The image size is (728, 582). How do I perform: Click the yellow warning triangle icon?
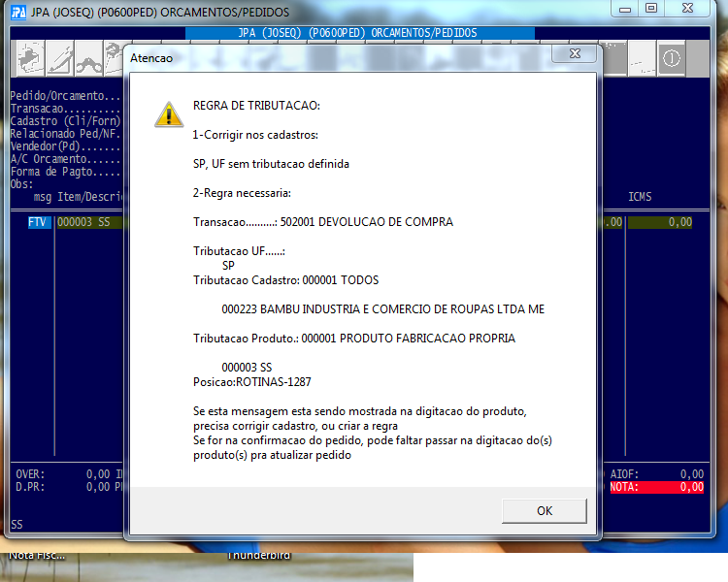click(168, 114)
